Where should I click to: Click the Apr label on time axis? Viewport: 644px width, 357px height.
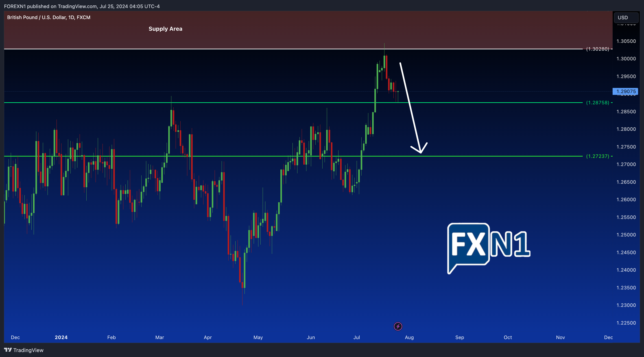(x=208, y=337)
